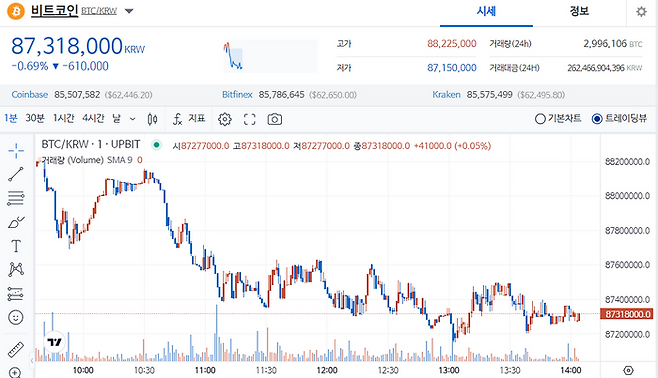The width and height of the screenshot is (658, 378).
Task: Click the Bitcoin orange logo
Action: click(x=16, y=11)
